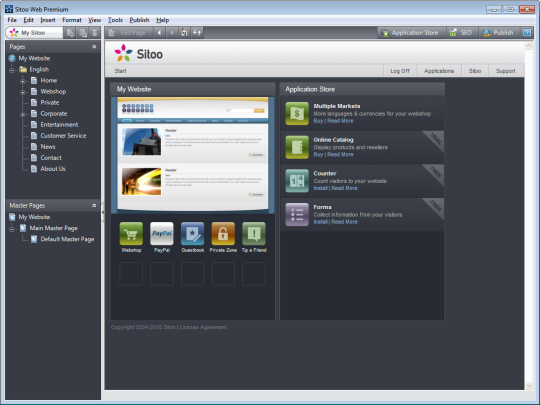Click the first page icon next to My Sitoo
540x405 pixels.
coord(70,33)
